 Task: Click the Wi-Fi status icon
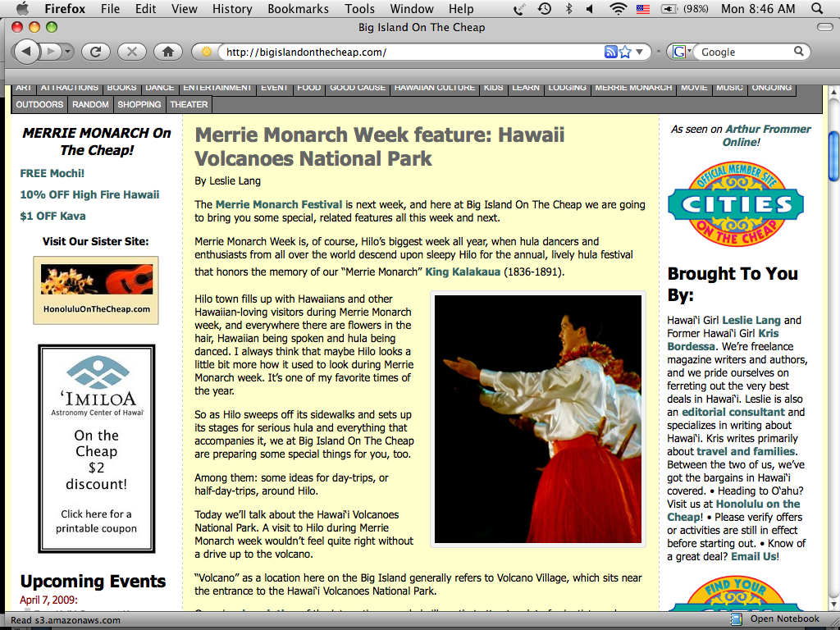[x=619, y=8]
